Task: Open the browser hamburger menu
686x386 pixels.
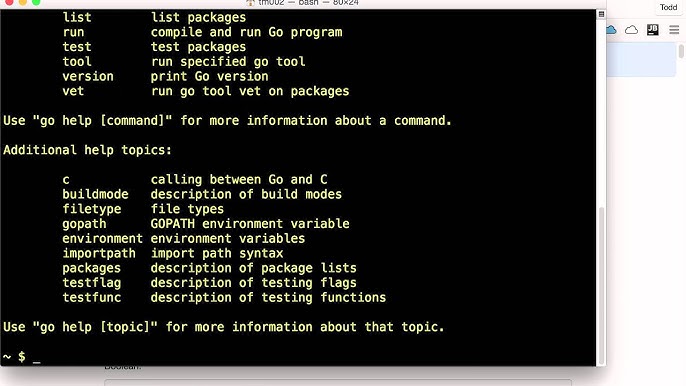Action: [x=674, y=30]
